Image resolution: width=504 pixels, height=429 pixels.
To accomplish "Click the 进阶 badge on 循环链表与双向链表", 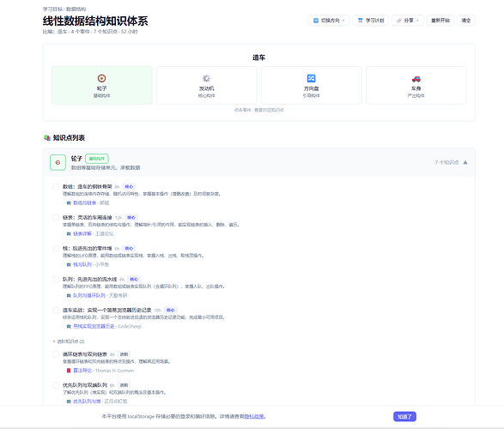I will coord(124,354).
